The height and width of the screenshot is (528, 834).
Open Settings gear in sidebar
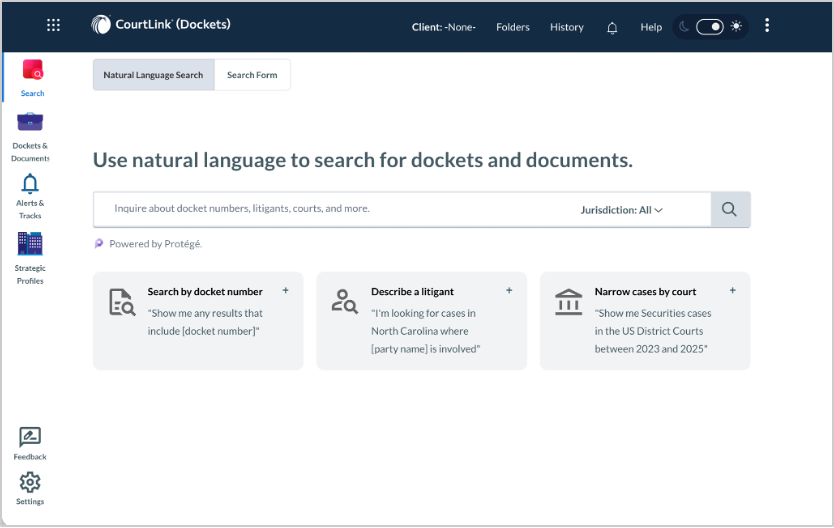tap(30, 482)
